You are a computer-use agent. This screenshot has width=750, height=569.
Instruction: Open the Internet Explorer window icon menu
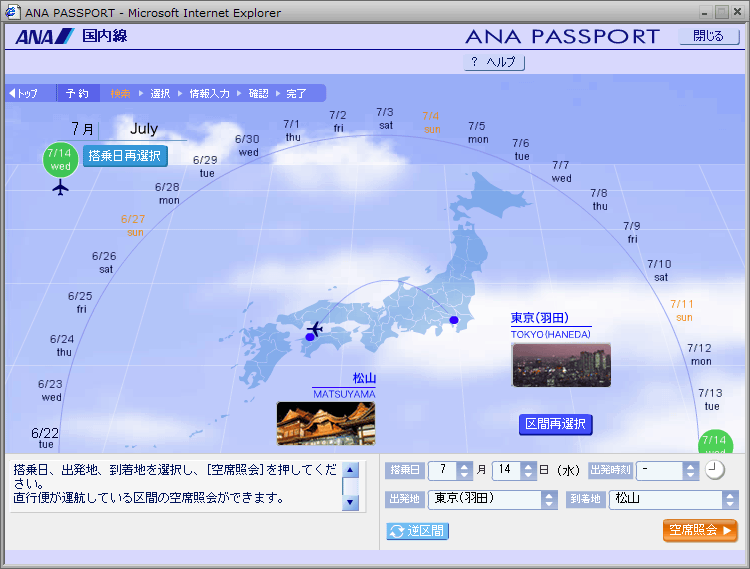pyautogui.click(x=12, y=12)
